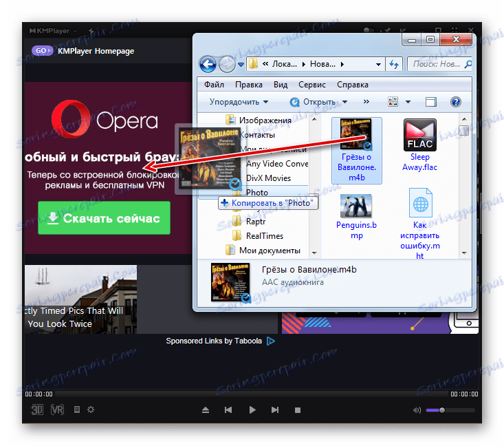Open the 'Timed Pics' sponsored thumbnail
Screen dimensions: 504x446
tap(80, 299)
